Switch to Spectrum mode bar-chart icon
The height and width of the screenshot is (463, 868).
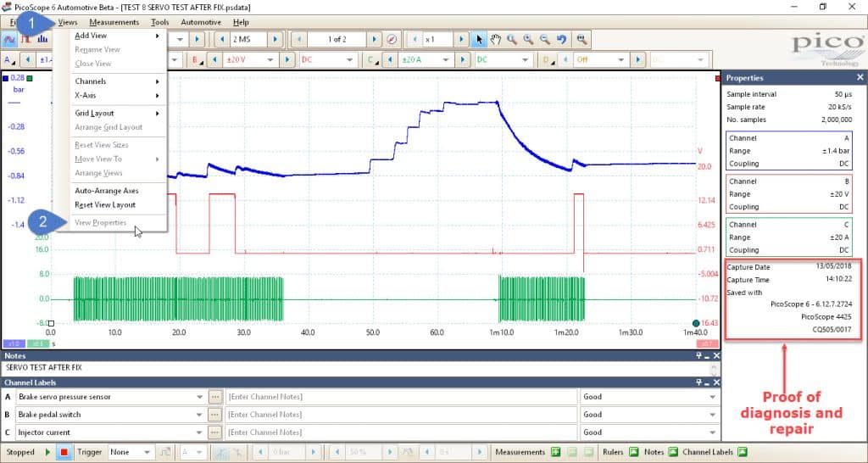click(42, 39)
